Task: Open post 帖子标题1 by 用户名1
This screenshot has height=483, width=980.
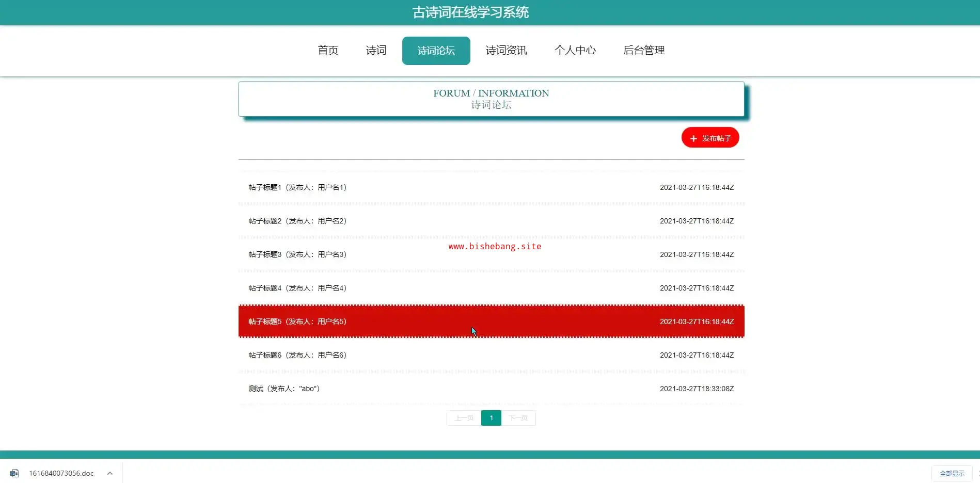Action: tap(297, 187)
